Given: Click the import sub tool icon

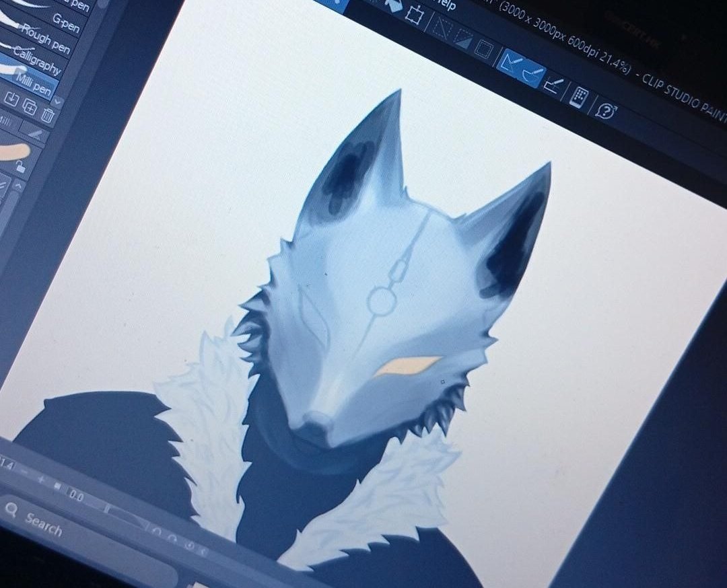Looking at the screenshot, I should 10,99.
